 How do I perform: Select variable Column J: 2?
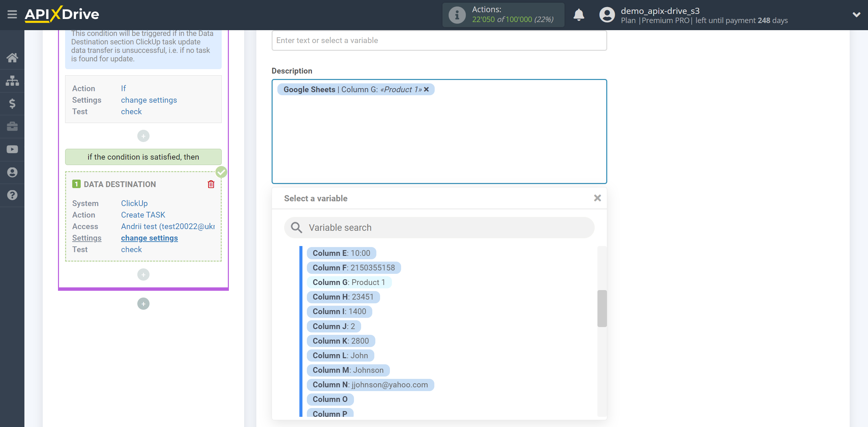[334, 326]
